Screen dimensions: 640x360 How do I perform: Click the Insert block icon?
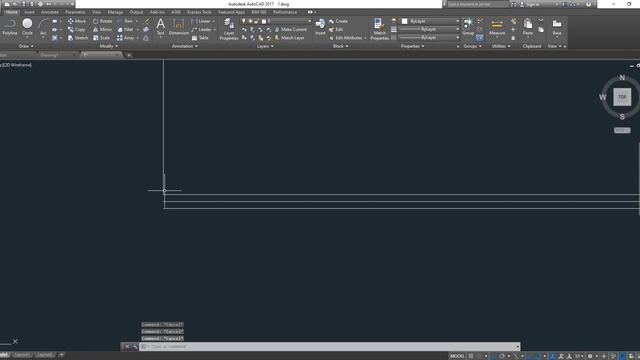(x=320, y=27)
